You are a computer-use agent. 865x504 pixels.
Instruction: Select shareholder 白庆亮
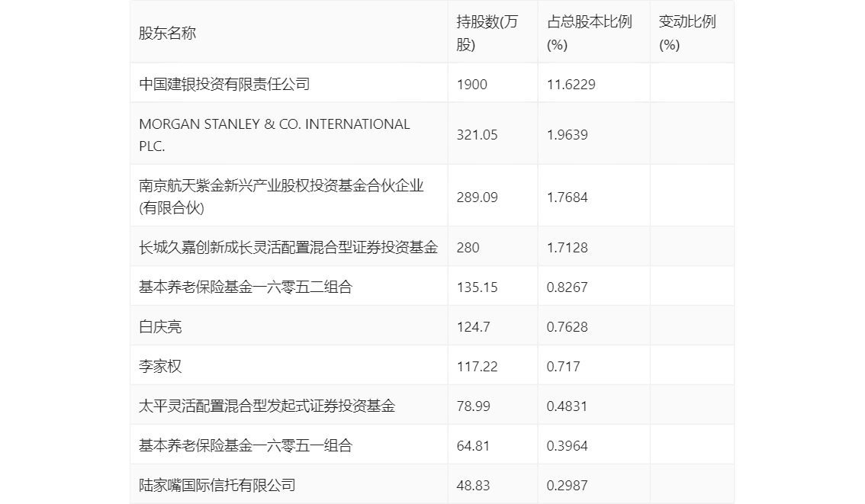point(160,327)
